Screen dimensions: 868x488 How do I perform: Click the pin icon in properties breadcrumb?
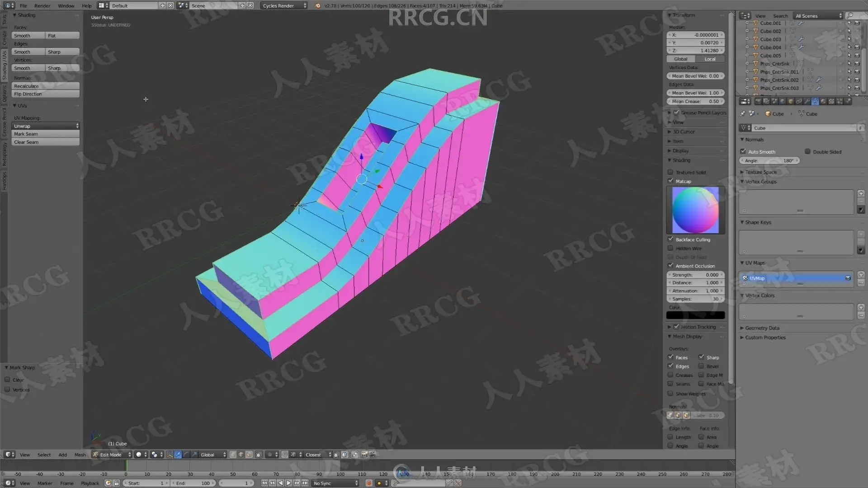742,114
